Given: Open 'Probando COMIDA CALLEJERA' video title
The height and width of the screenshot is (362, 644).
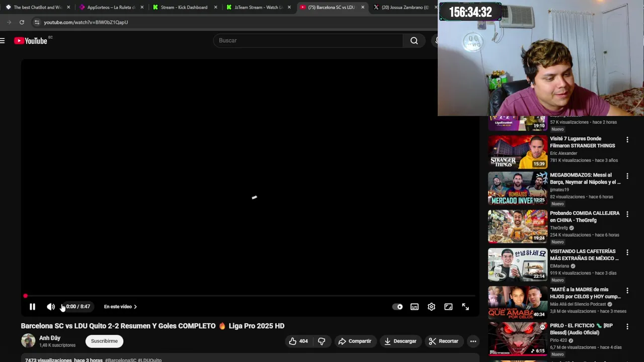Looking at the screenshot, I should [585, 217].
